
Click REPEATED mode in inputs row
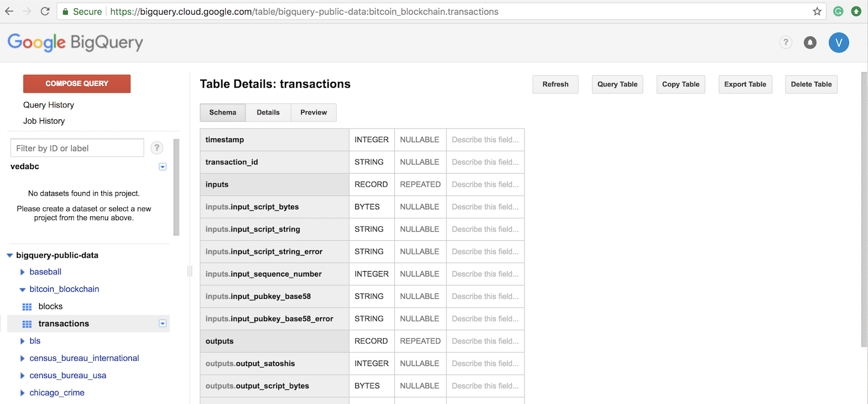tap(420, 184)
